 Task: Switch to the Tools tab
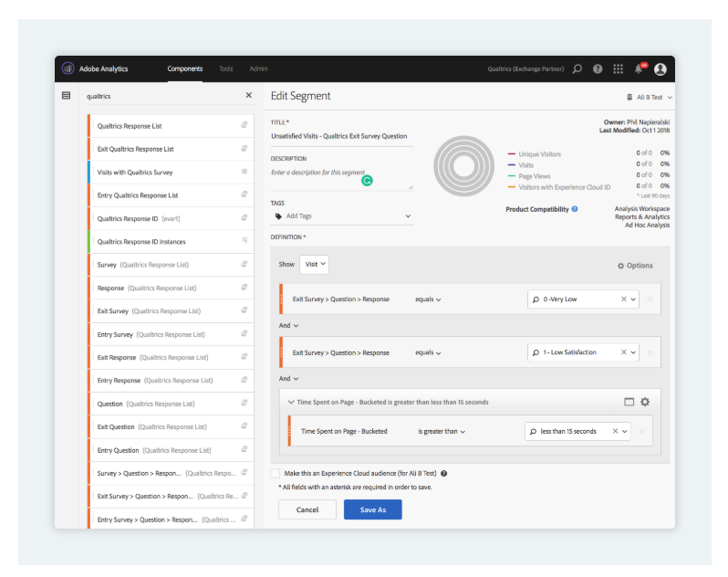pos(226,68)
